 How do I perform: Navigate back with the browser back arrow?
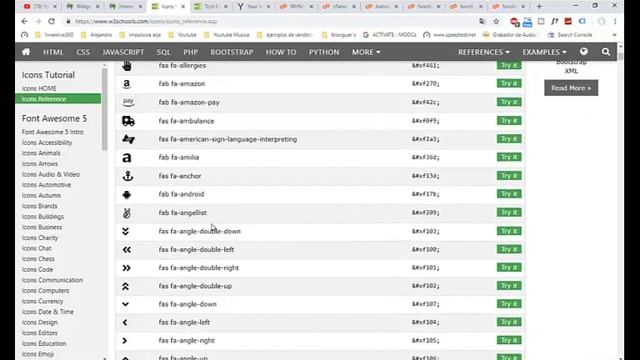coord(24,21)
